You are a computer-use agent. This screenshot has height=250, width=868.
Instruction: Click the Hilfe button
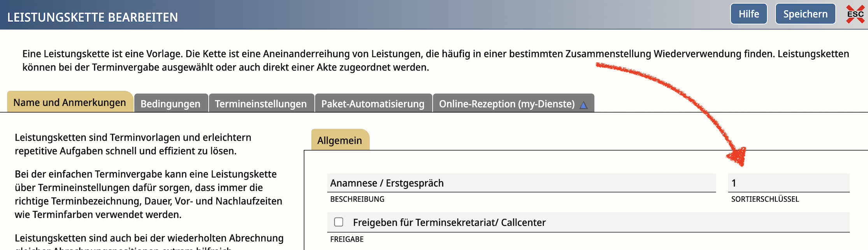tap(749, 14)
